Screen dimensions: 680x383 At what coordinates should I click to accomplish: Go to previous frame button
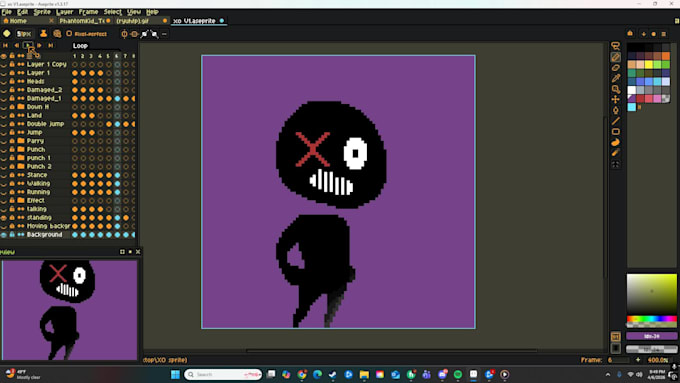16,45
